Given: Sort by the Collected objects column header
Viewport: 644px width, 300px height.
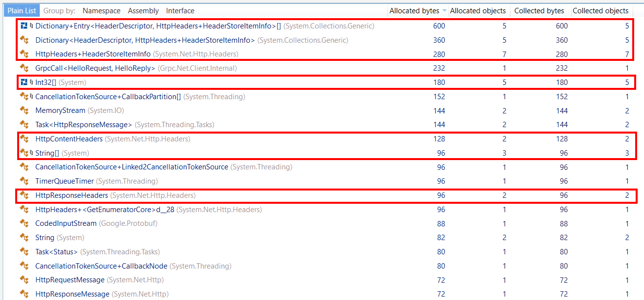Looking at the screenshot, I should pos(601,10).
